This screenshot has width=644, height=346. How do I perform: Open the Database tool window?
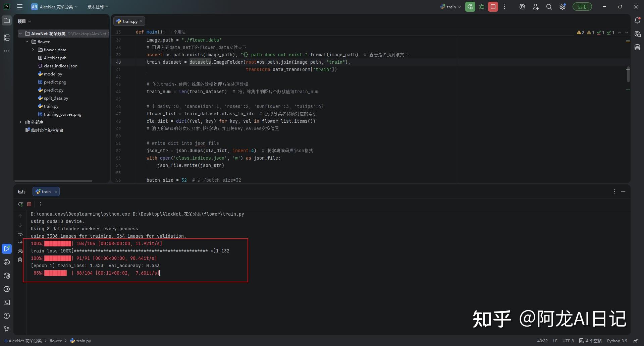click(x=637, y=47)
